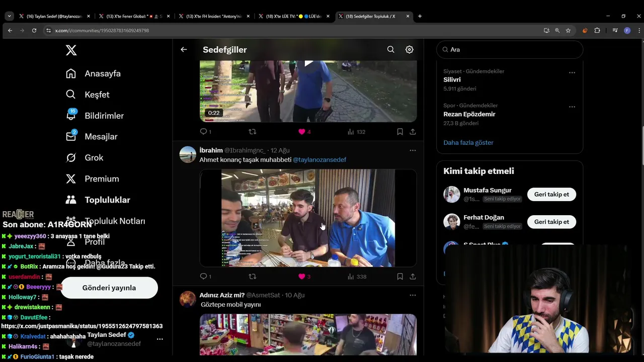View analytics showing 132 views
644x362 pixels.
pos(356,132)
